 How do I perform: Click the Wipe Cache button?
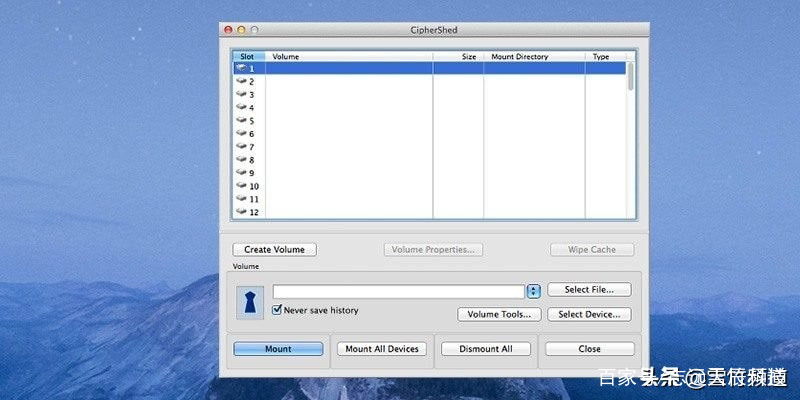pyautogui.click(x=592, y=249)
